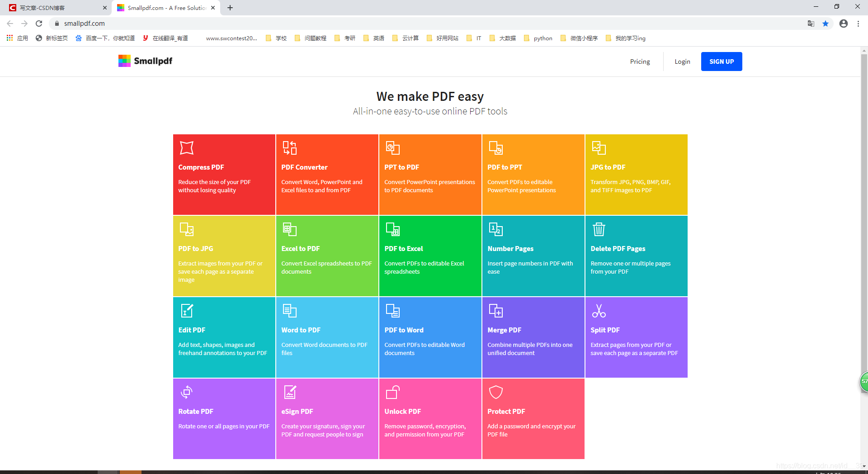Screen dimensions: 868x474
Task: Open the 问题教程 bookmark folder
Action: point(311,38)
